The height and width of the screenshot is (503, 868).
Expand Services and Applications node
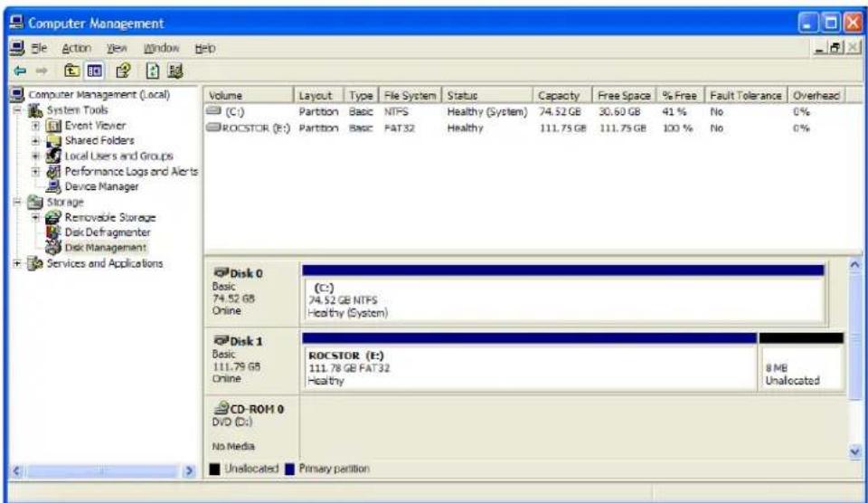17,263
